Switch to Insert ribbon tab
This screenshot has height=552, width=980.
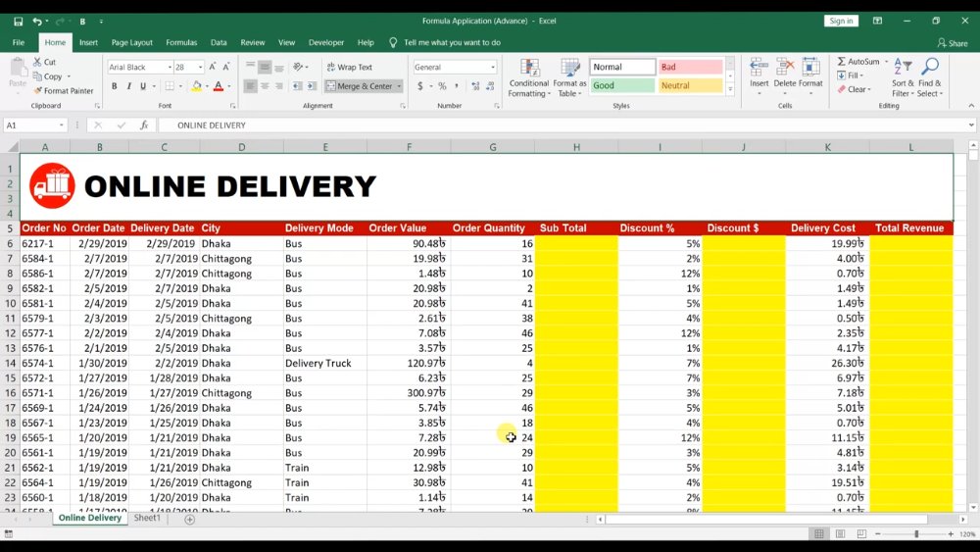pyautogui.click(x=88, y=42)
